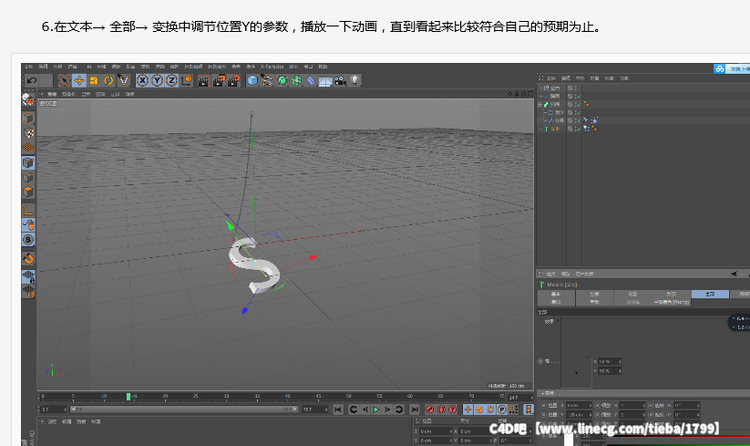Image resolution: width=750 pixels, height=446 pixels.
Task: Click Go to Start playback button
Action: click(338, 409)
